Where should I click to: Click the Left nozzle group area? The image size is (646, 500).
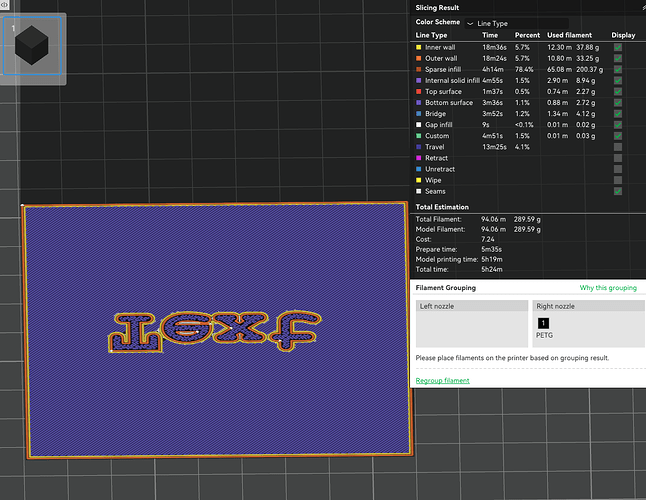click(472, 324)
